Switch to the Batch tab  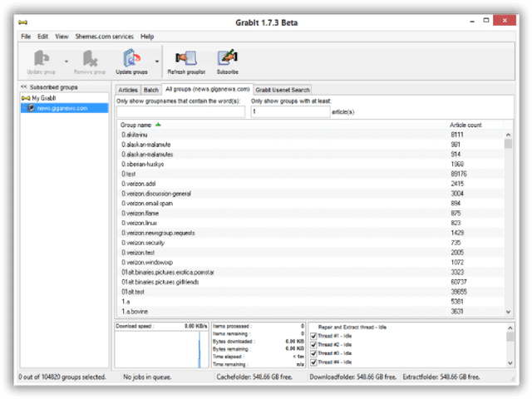(151, 90)
